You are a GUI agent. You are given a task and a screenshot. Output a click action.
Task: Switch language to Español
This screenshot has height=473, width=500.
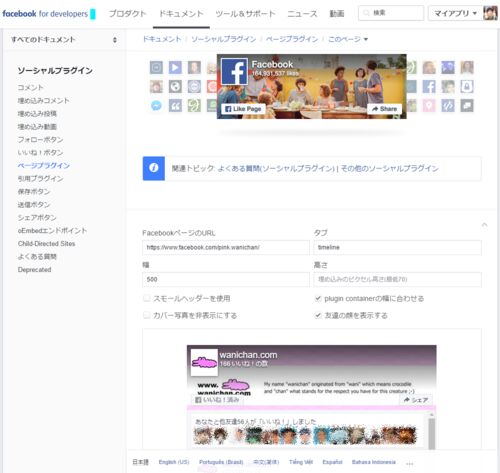(x=332, y=462)
